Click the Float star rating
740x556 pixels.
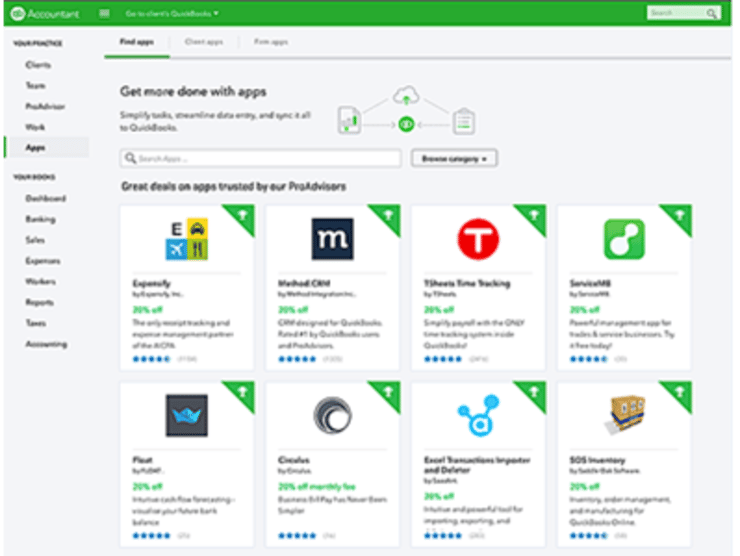tap(151, 535)
